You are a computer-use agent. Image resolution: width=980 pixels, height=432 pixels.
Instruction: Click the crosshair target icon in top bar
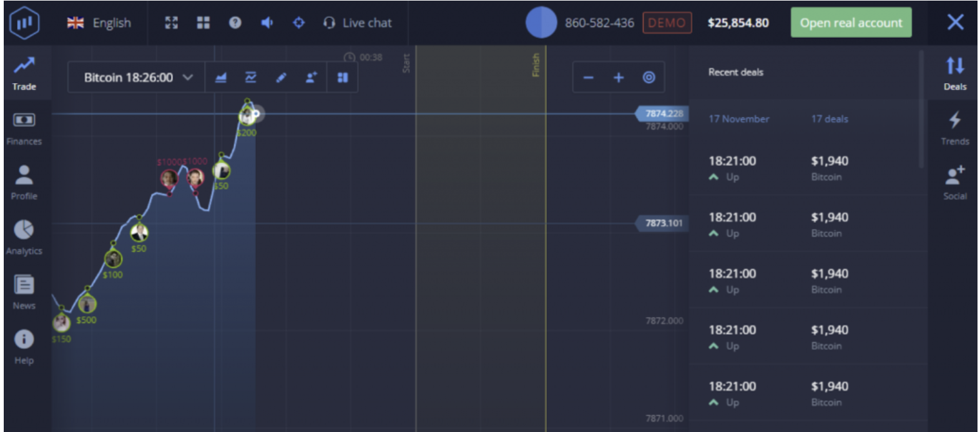point(299,23)
